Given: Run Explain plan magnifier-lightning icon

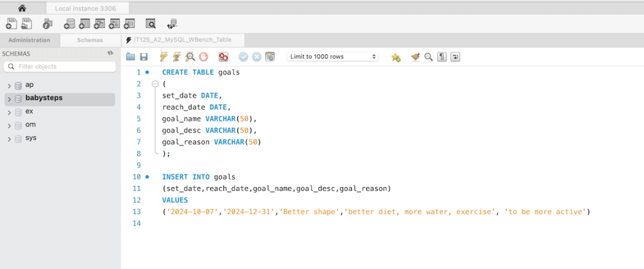Looking at the screenshot, I should 190,57.
